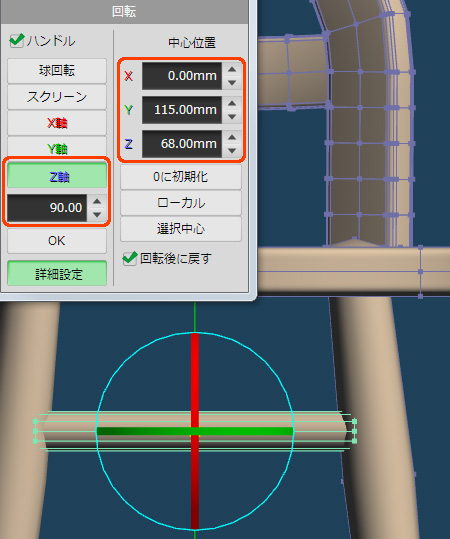Decrease rotation angle with down arrow

[97, 214]
